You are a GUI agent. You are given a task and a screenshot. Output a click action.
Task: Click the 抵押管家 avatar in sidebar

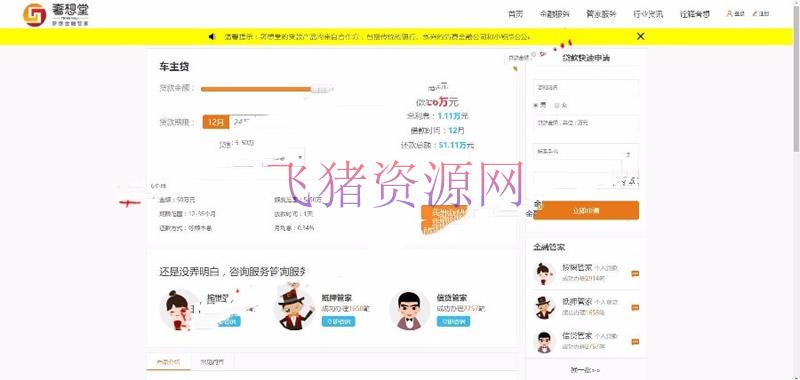point(545,307)
